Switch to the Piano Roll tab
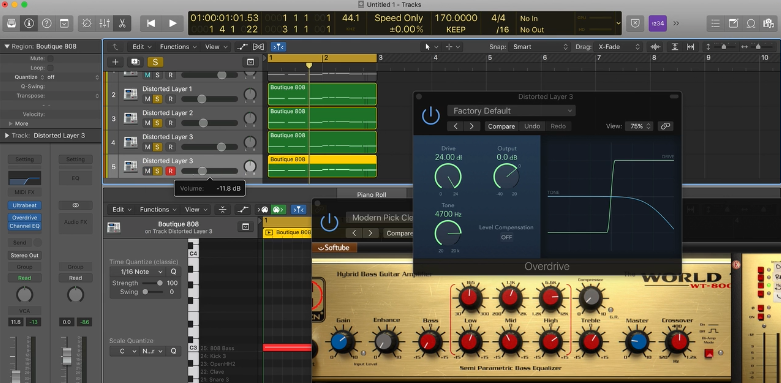This screenshot has height=383, width=781. (x=372, y=195)
